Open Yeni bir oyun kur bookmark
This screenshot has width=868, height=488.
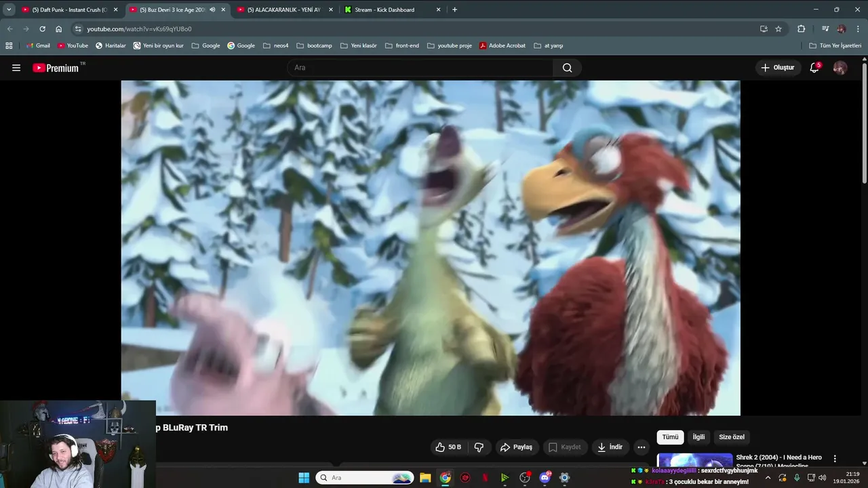158,45
